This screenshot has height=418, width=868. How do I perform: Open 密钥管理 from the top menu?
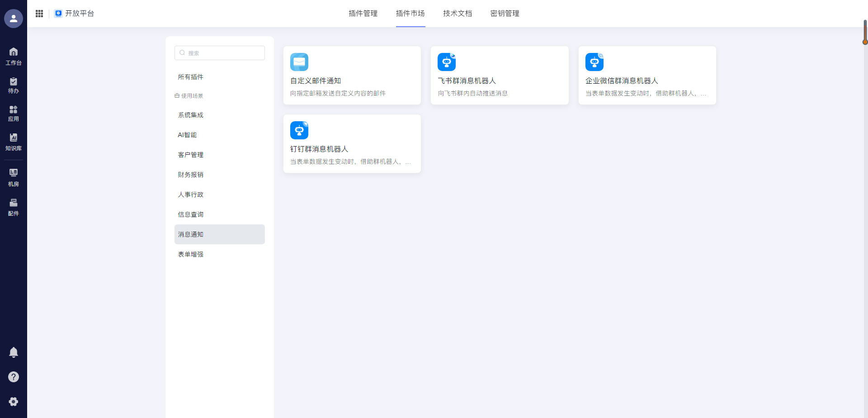505,14
